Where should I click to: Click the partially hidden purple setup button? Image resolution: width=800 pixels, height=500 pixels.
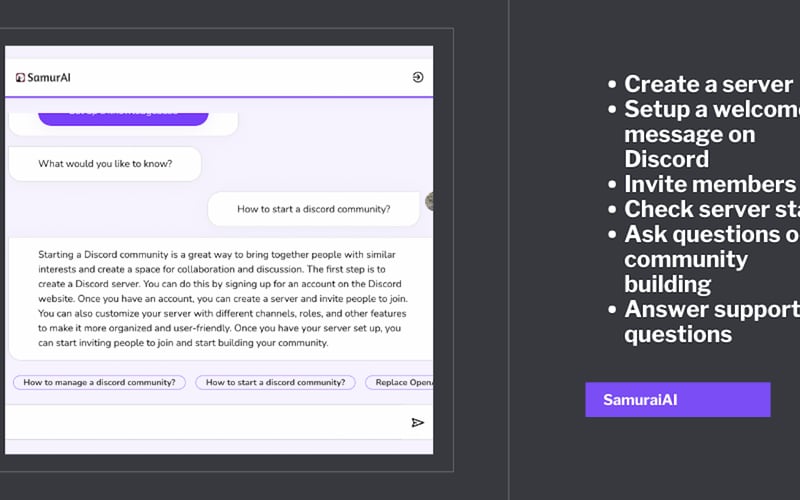click(123, 118)
